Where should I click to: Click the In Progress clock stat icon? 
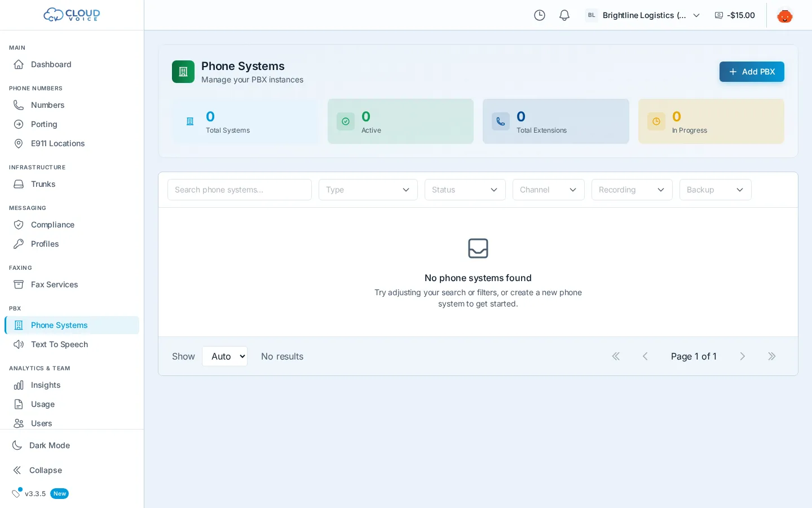(x=656, y=121)
